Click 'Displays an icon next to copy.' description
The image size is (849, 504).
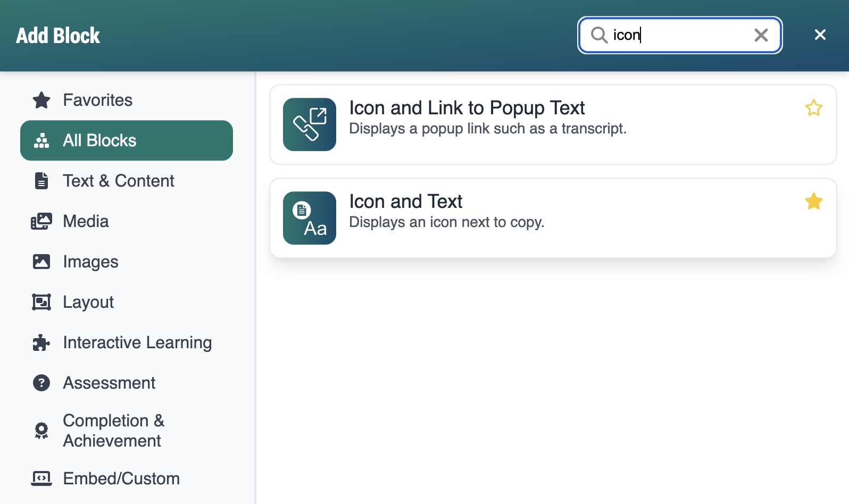(447, 222)
